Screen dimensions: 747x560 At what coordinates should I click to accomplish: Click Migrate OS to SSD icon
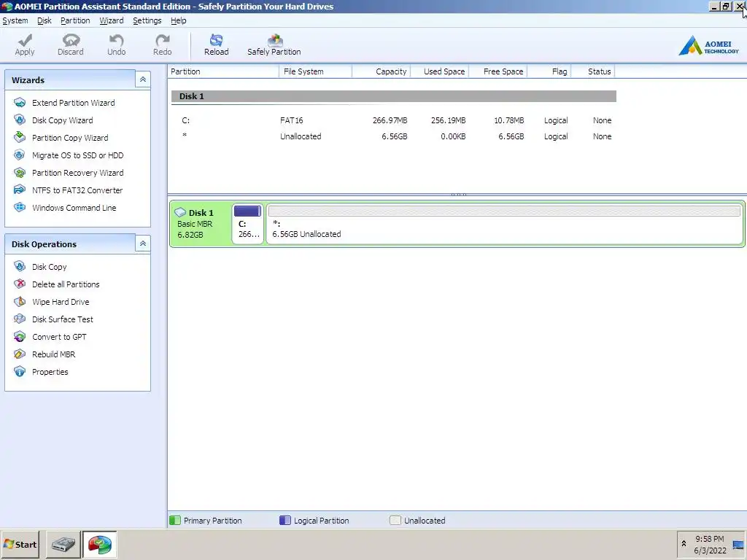tap(20, 155)
